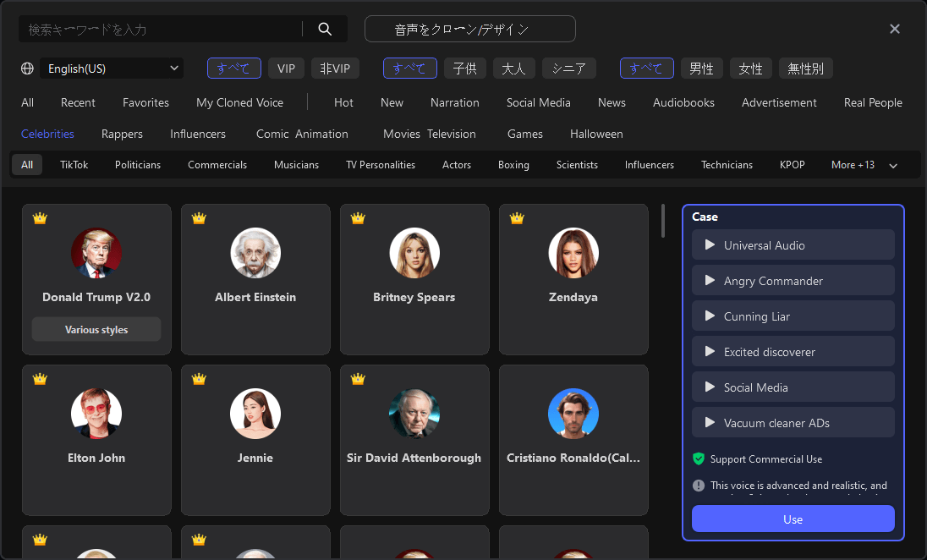The image size is (927, 560).
Task: Play the Vacuum cleaner ADs sample
Action: tap(710, 422)
